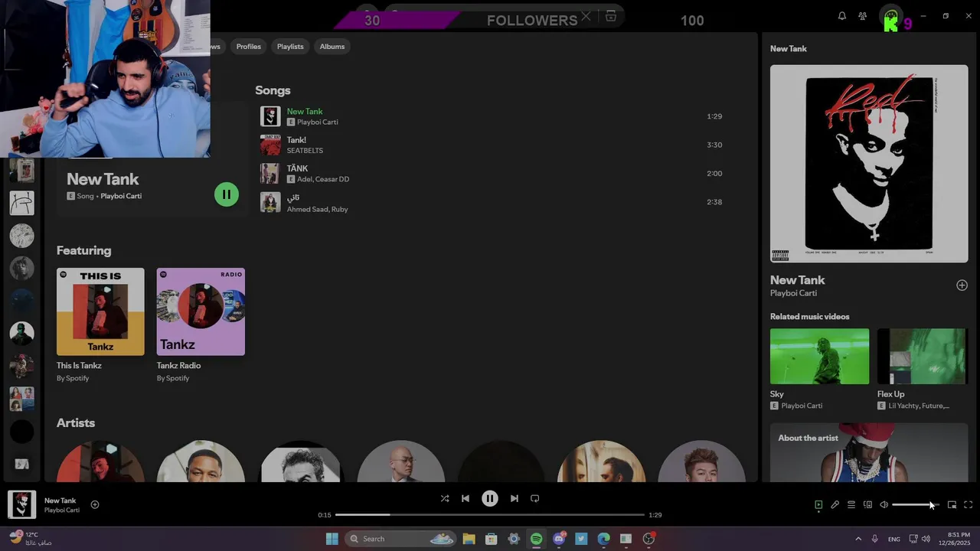Open the Flex Up music video thumbnail

(922, 357)
